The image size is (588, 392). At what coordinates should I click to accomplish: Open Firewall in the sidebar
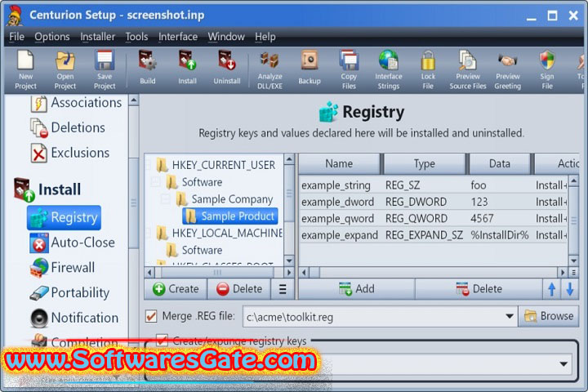tap(63, 268)
